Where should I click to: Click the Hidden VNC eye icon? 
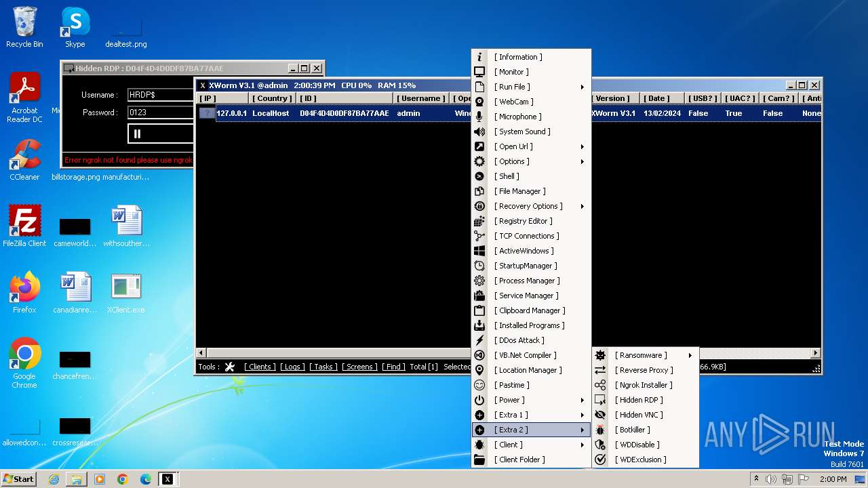[600, 415]
